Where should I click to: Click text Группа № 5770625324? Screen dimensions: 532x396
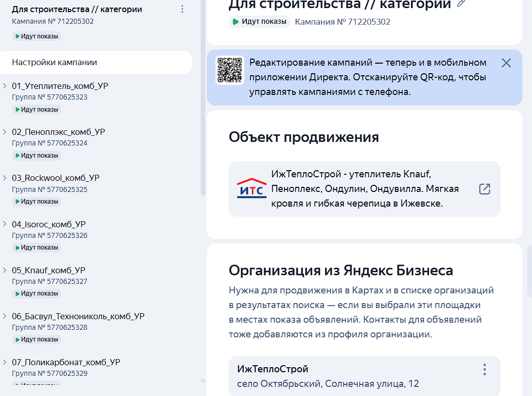pyautogui.click(x=50, y=143)
